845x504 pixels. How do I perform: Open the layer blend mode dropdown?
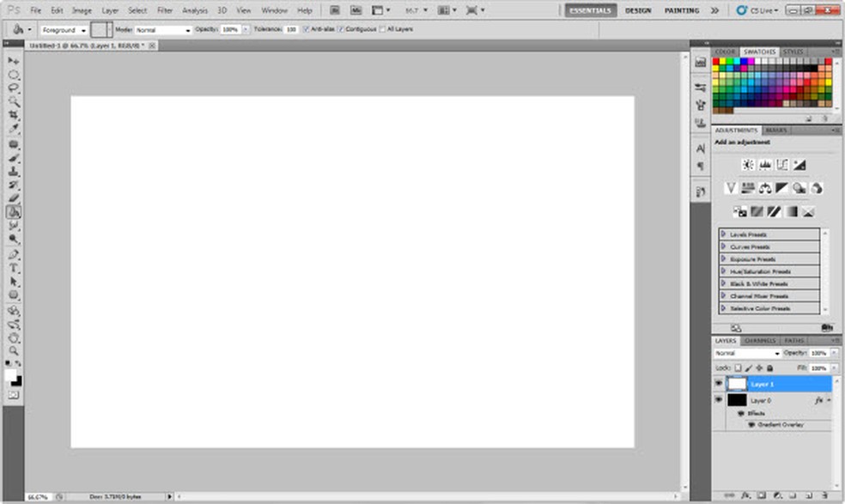[x=747, y=353]
